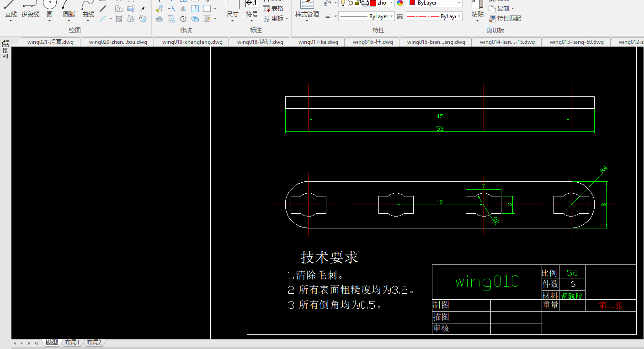Switch to wing016-杆.dwg tab
Screen dimensions: 644x349
(373, 42)
